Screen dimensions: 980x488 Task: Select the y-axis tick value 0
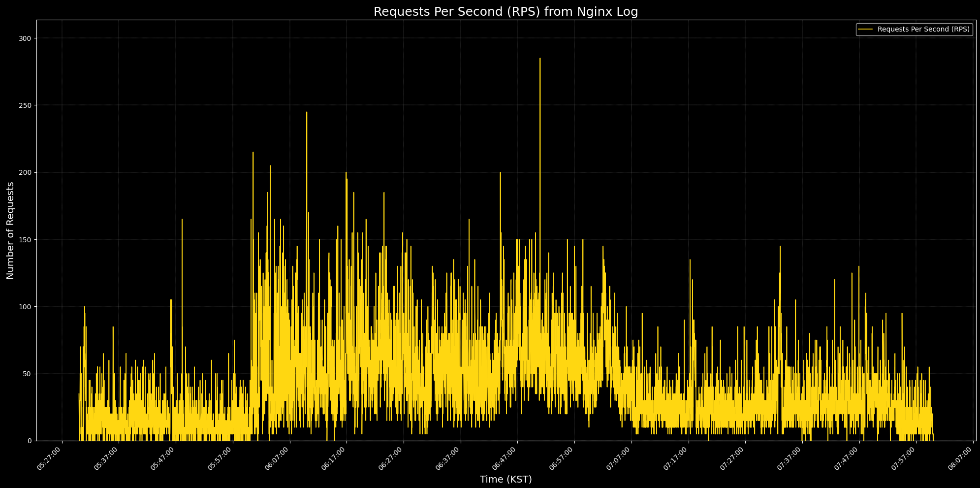[x=29, y=441]
